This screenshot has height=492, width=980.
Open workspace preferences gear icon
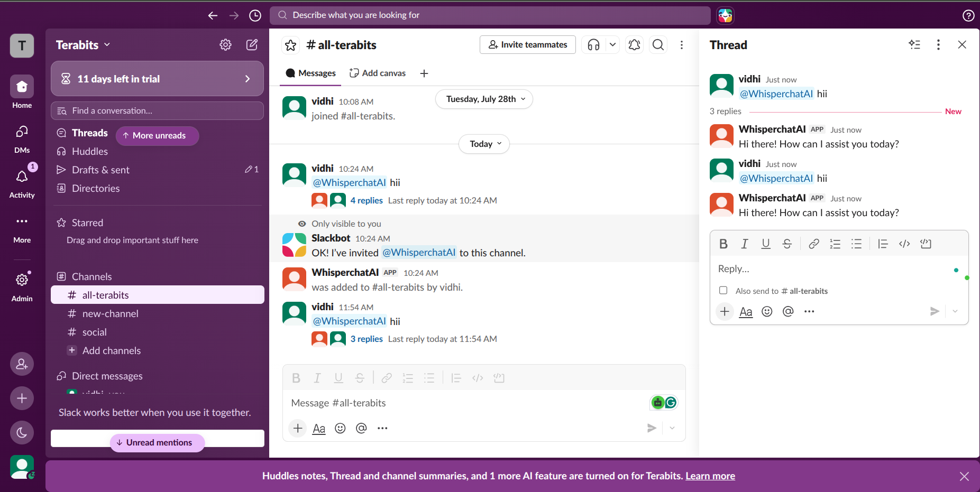click(x=226, y=45)
